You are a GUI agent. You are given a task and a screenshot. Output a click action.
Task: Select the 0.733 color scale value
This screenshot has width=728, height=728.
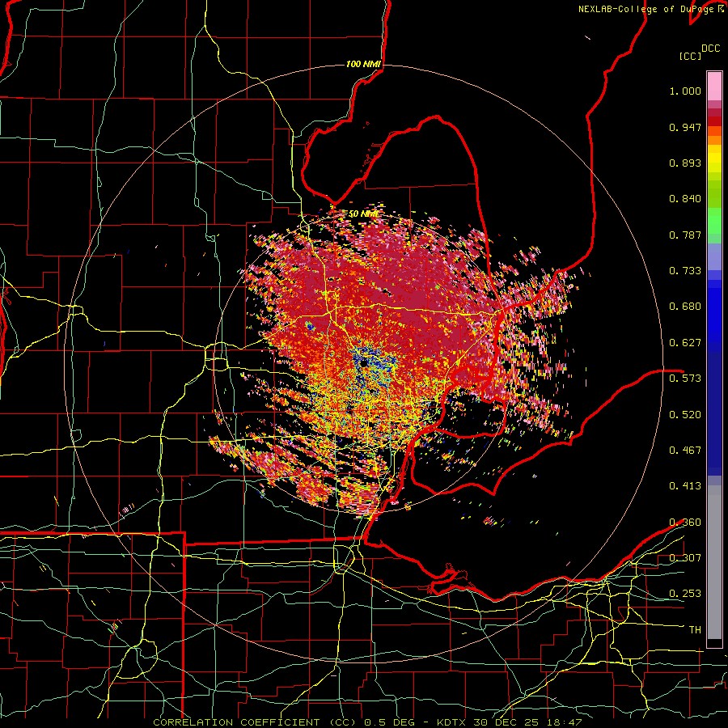coord(685,271)
